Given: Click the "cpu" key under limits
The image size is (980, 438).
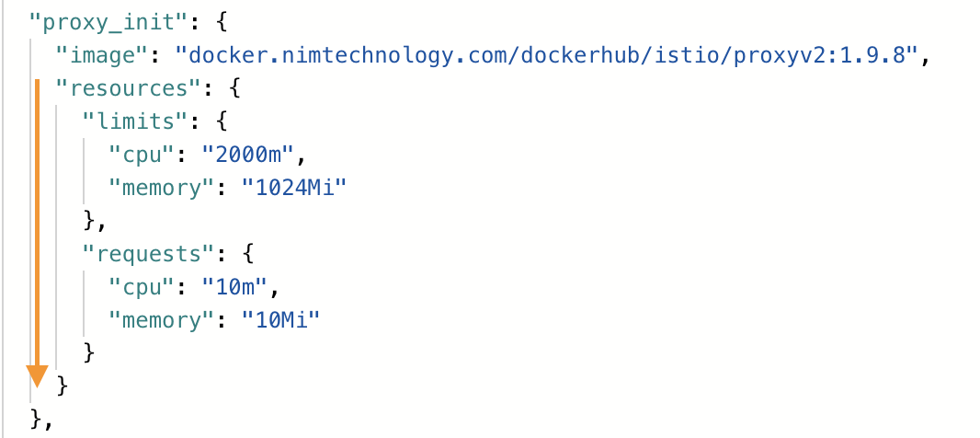Looking at the screenshot, I should (x=142, y=155).
